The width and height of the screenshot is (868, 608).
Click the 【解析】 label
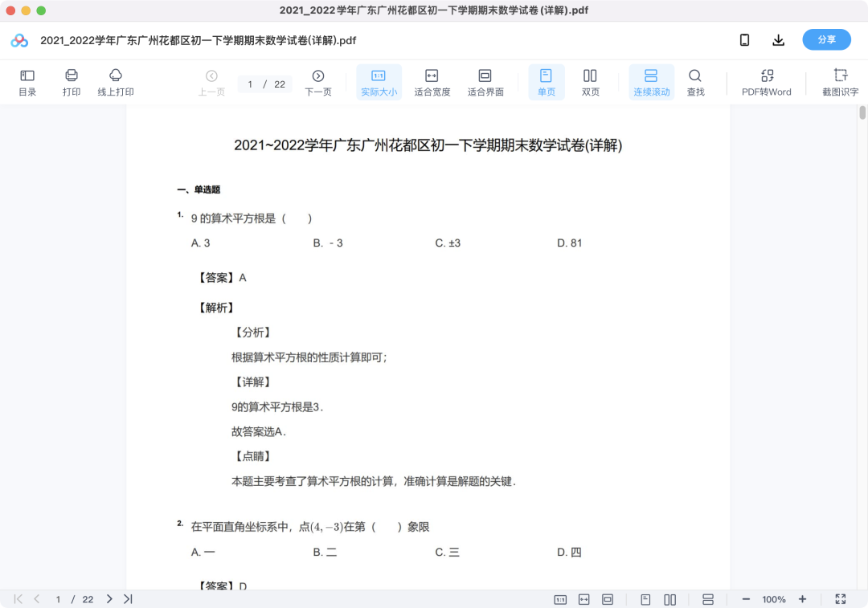[x=216, y=308]
